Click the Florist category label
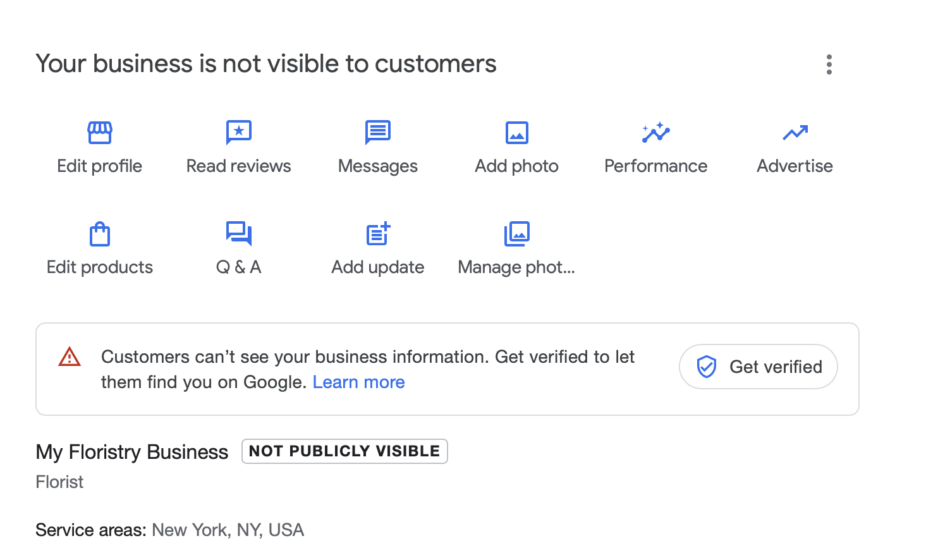The width and height of the screenshot is (938, 560). pos(59,482)
